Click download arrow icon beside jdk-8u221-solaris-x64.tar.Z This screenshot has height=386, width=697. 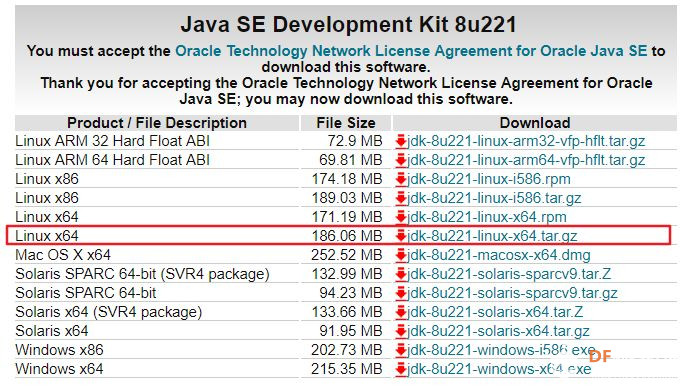tap(401, 312)
